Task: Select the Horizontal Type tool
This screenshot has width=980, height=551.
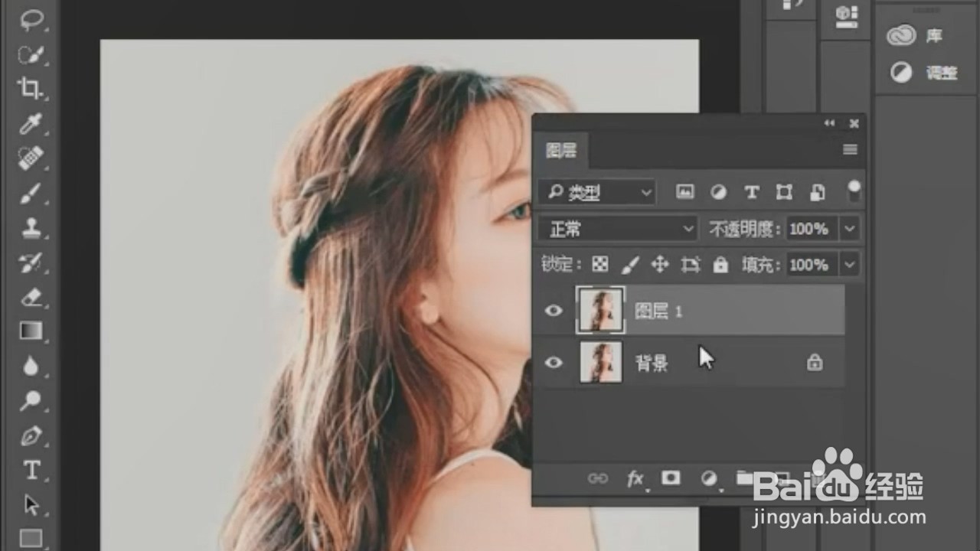Action: [31, 470]
